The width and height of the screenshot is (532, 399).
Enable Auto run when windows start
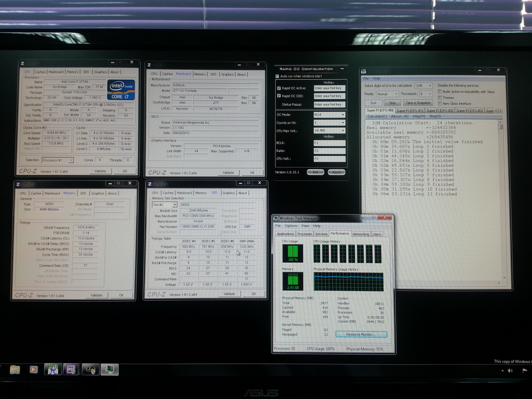point(277,76)
